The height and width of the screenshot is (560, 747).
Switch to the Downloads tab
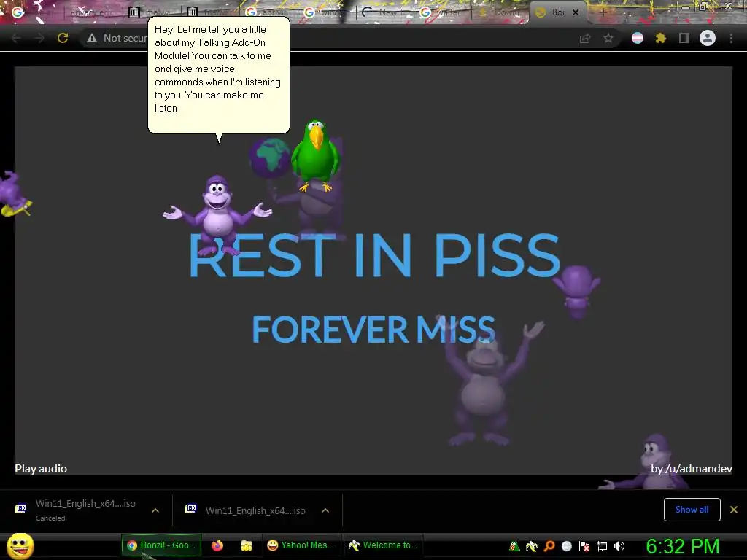[500, 12]
